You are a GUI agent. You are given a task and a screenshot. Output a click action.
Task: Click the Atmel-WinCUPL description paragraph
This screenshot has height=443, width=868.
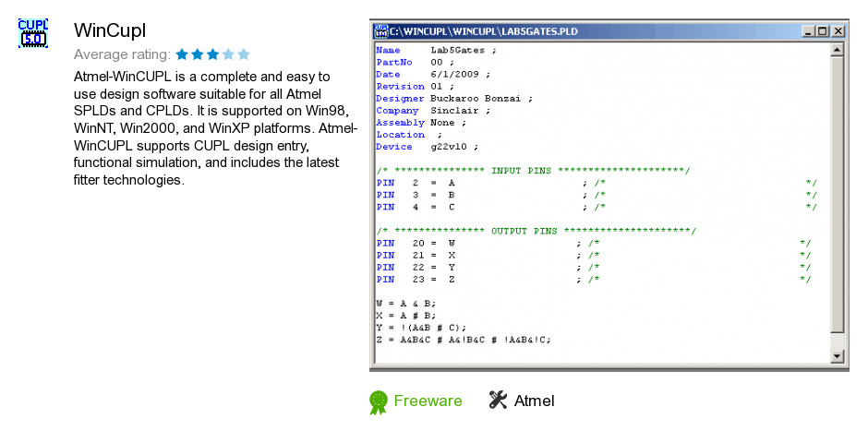pos(216,128)
